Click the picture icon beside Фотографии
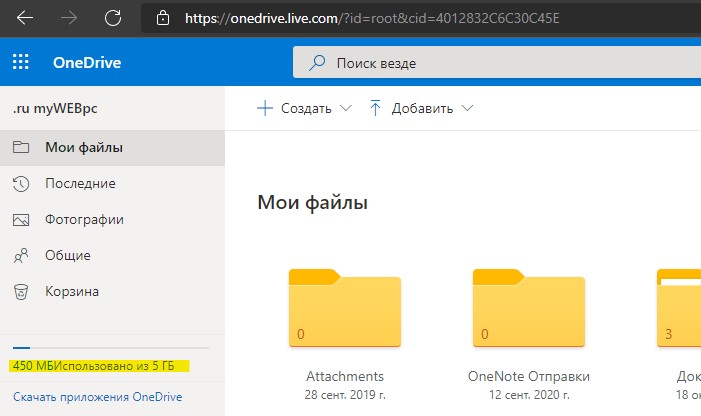This screenshot has height=416, width=701. [21, 219]
